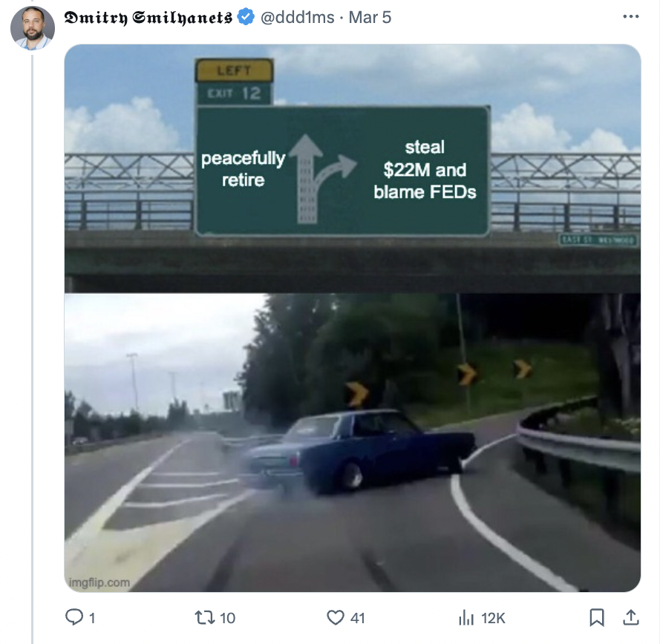Click the reply speech bubble icon

pos(74,617)
